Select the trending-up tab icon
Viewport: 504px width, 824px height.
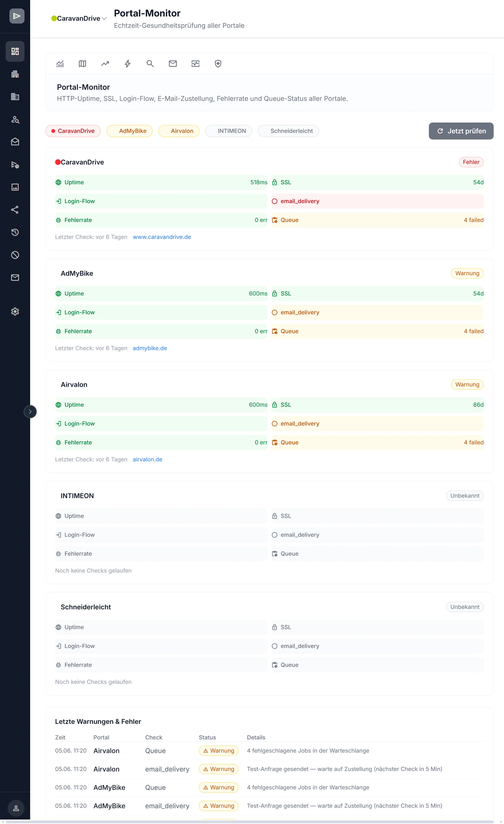tap(105, 64)
